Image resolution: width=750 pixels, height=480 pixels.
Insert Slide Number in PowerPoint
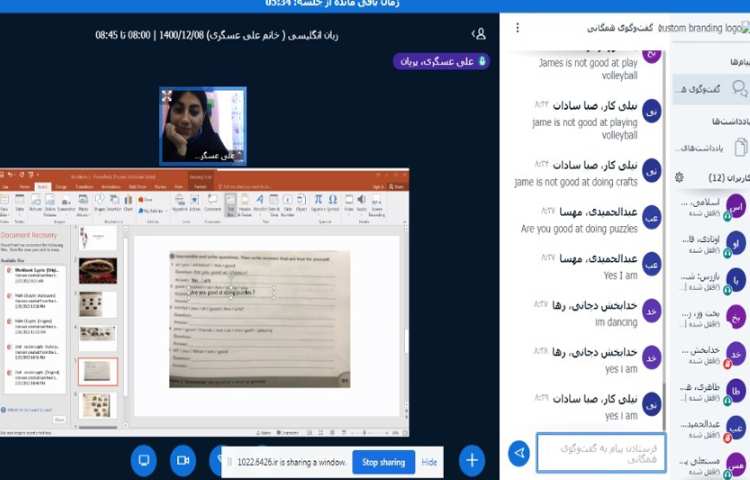[288, 205]
